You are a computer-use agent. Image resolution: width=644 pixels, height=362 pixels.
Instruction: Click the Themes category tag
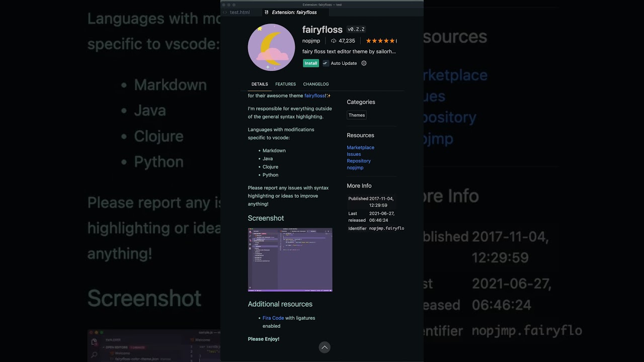pos(357,115)
